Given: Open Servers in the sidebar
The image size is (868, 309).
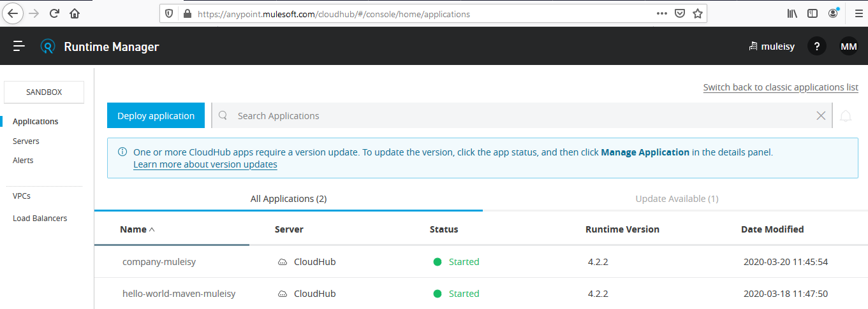Looking at the screenshot, I should pyautogui.click(x=26, y=141).
